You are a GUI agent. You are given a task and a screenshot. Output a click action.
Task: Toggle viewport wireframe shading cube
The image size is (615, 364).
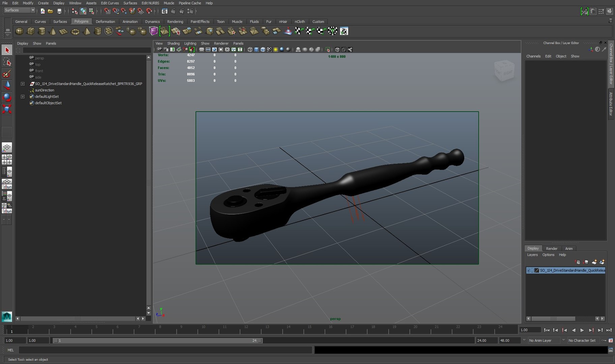pyautogui.click(x=250, y=50)
